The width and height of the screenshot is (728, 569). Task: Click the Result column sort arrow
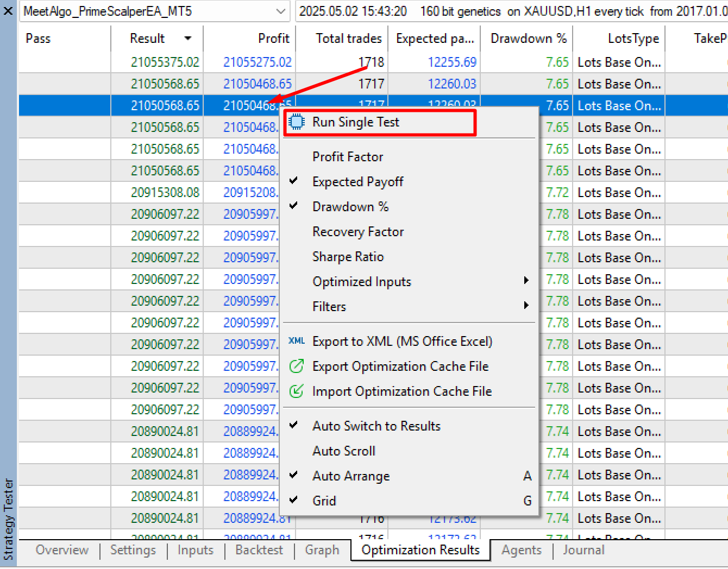click(188, 39)
